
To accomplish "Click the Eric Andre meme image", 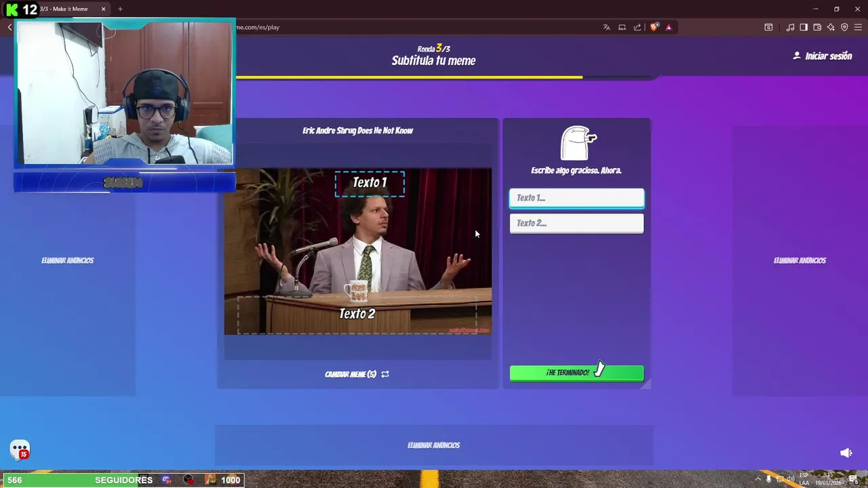I will 357,251.
